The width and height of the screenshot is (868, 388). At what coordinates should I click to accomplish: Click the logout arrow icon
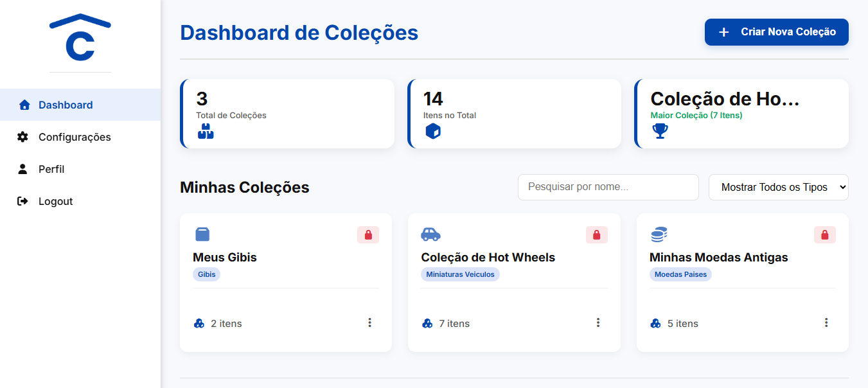coord(22,201)
